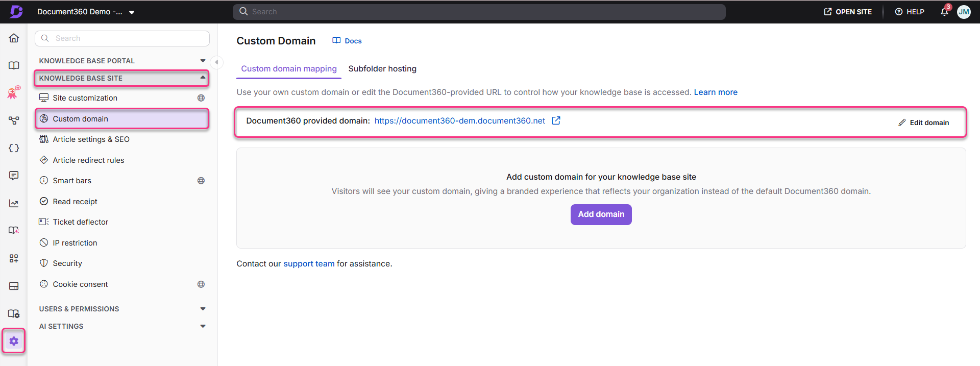Image resolution: width=980 pixels, height=366 pixels.
Task: Click the Learn more link
Action: (716, 92)
